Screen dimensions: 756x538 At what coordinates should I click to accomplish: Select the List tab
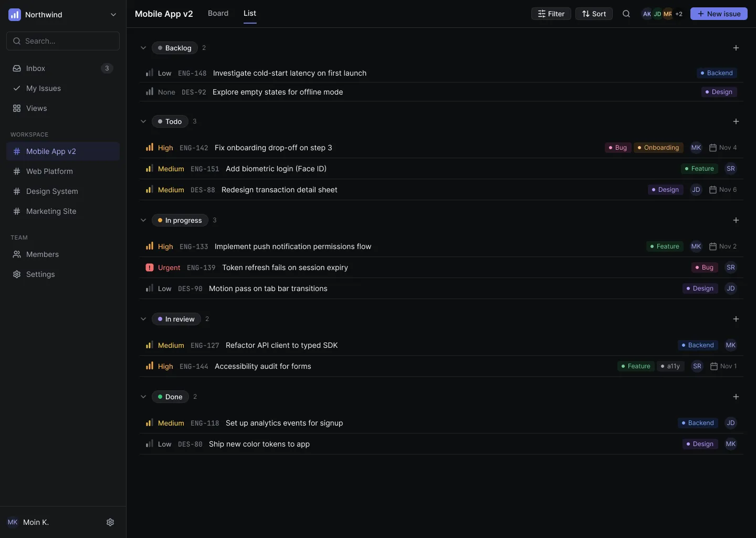click(x=250, y=13)
